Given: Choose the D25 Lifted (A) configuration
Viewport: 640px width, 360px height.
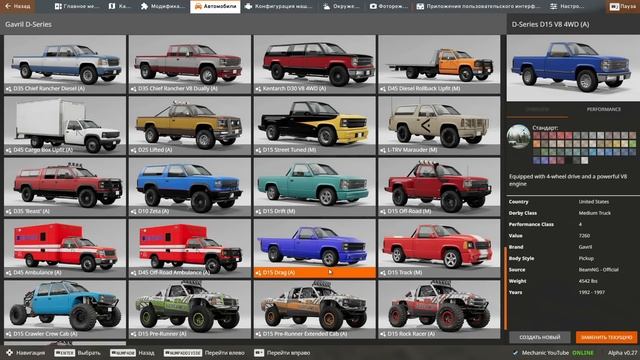Looking at the screenshot, I should [x=190, y=126].
